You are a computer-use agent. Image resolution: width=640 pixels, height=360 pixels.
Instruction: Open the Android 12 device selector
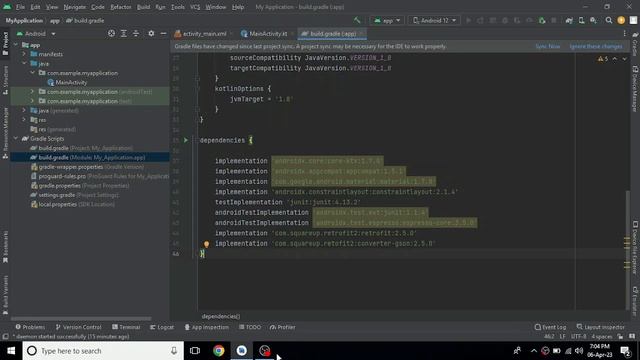click(x=434, y=20)
